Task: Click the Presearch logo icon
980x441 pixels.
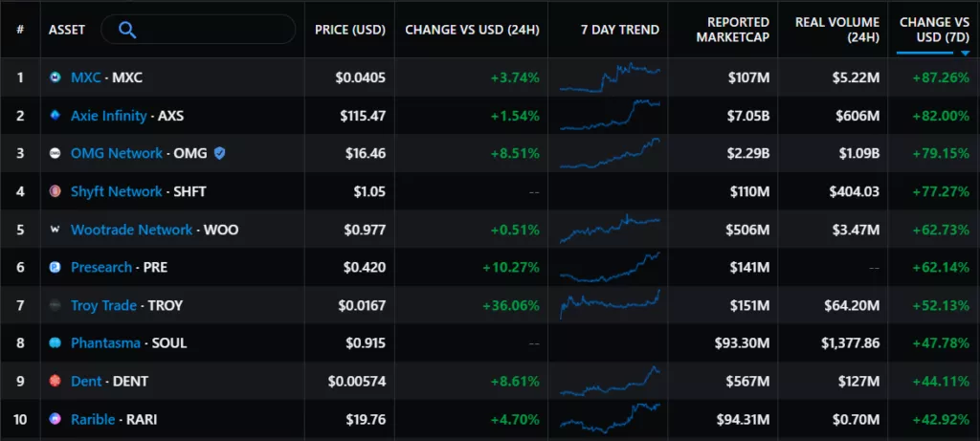Action: (x=56, y=267)
